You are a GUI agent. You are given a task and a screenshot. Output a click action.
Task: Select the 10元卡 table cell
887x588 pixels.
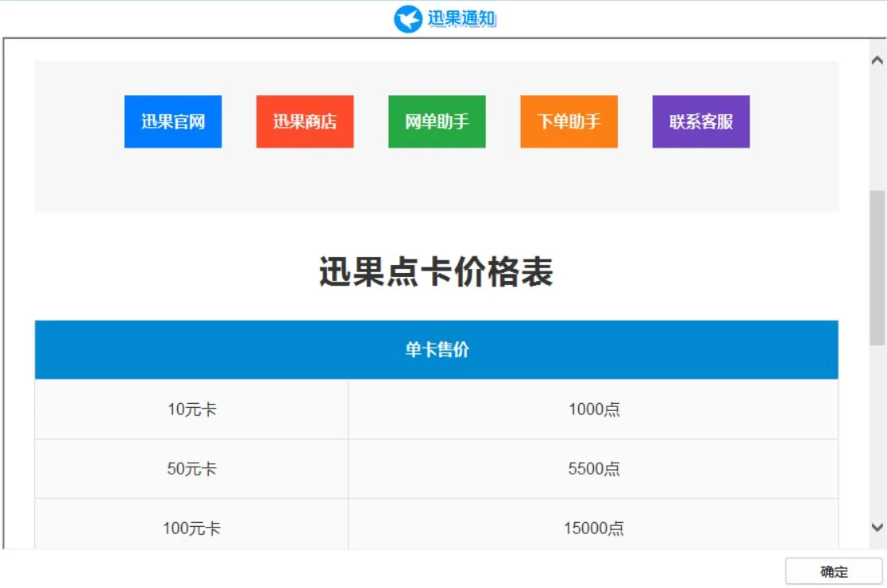[x=191, y=409]
